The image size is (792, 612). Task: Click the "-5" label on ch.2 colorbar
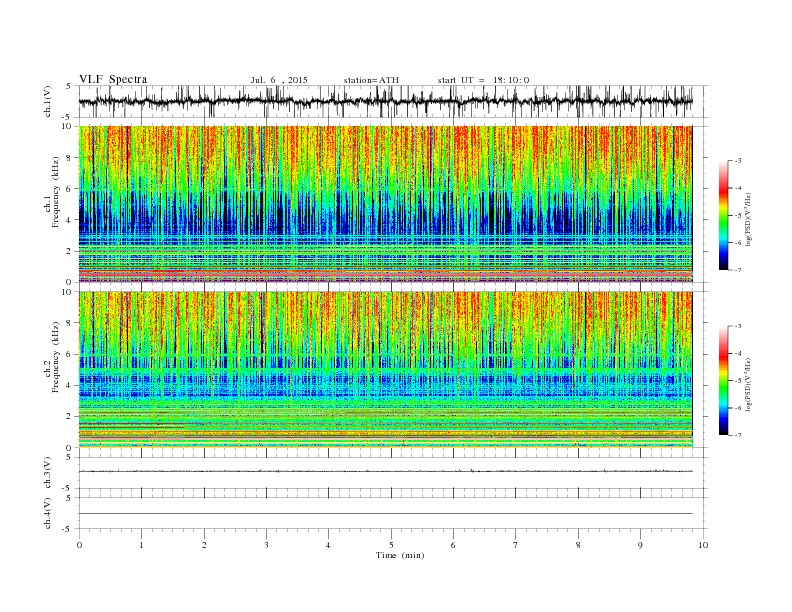tap(738, 380)
